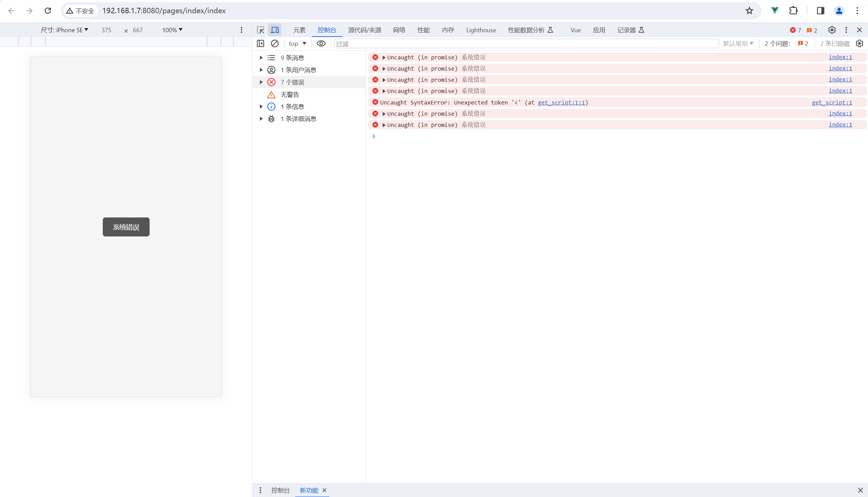Viewport: 868px width, 497px height.
Task: Click the 系统错误 toast on the page
Action: [126, 227]
